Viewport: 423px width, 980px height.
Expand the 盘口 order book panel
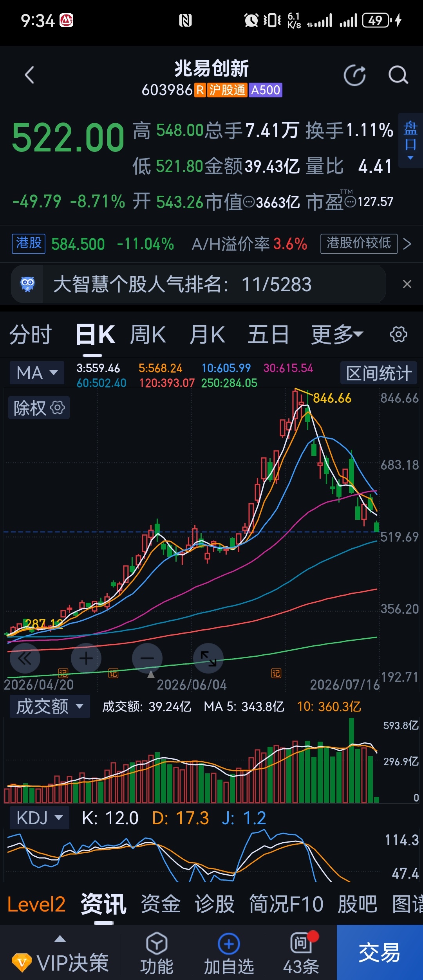[x=410, y=140]
